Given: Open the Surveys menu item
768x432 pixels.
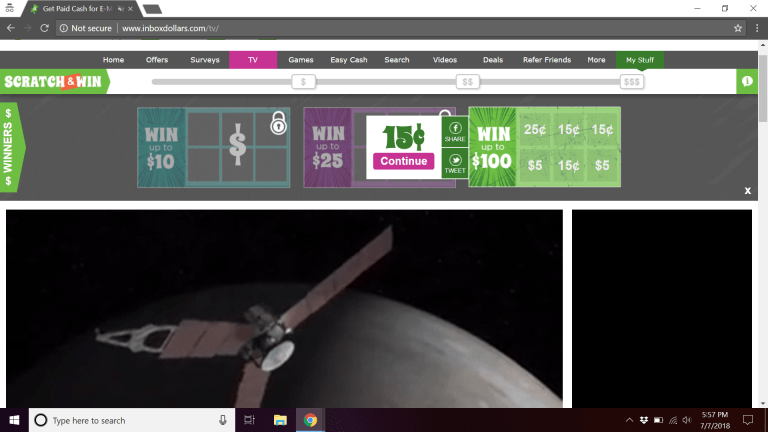Looking at the screenshot, I should [x=205, y=60].
